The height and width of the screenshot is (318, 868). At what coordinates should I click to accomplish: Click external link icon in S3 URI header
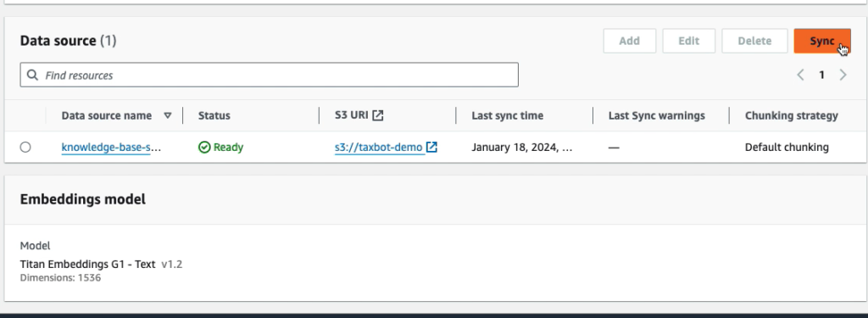[x=378, y=115]
